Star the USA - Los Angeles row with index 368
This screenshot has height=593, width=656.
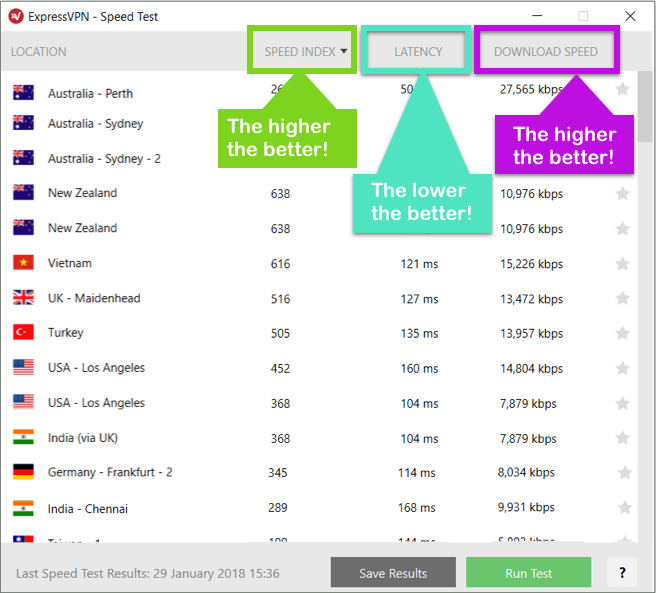click(x=623, y=403)
